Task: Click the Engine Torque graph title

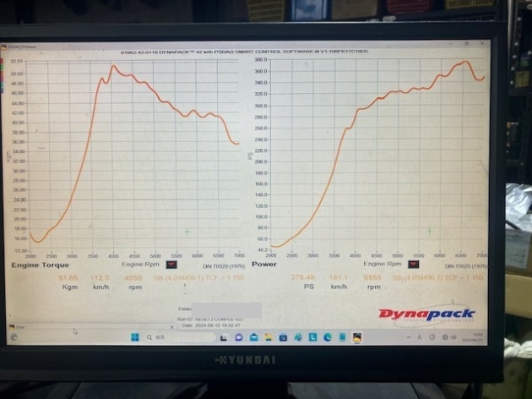Action: tap(40, 265)
